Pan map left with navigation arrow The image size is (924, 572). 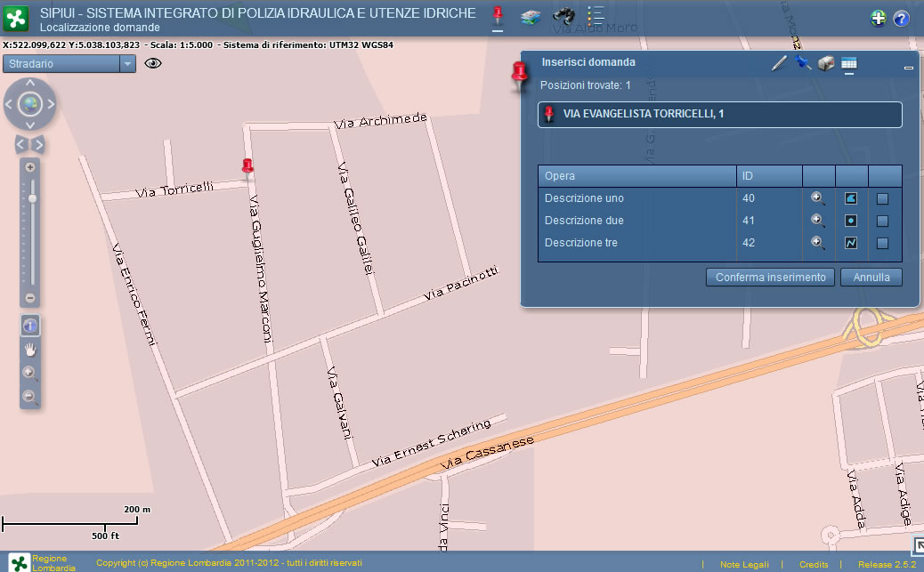coord(8,104)
